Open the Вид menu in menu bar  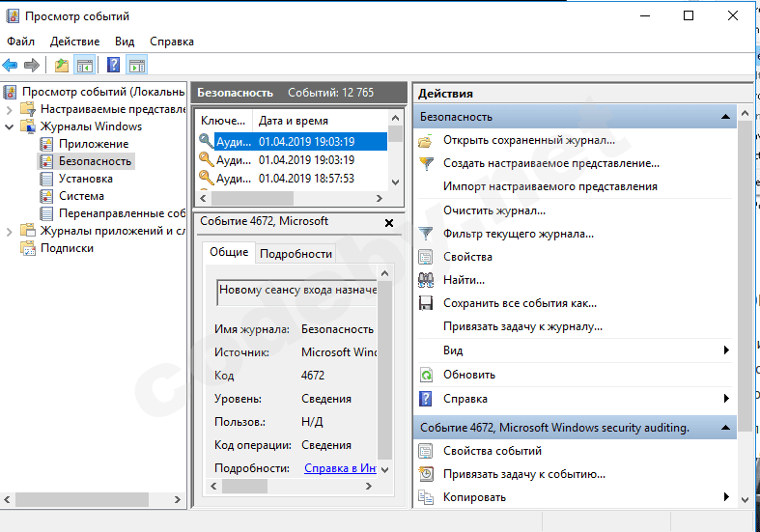click(125, 42)
